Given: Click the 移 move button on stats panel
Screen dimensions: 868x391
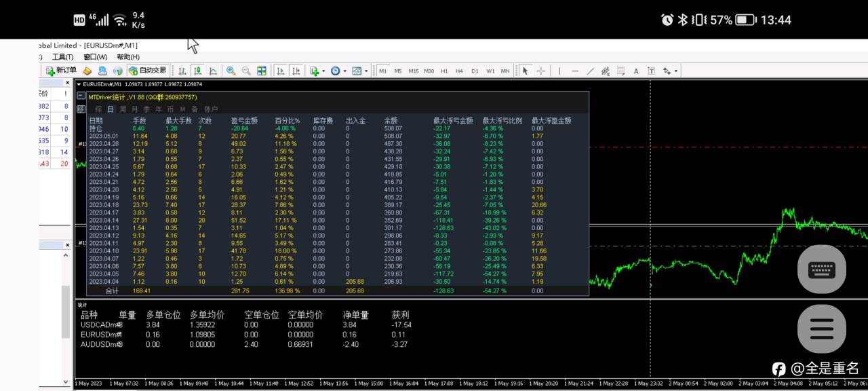Looking at the screenshot, I should [81, 109].
